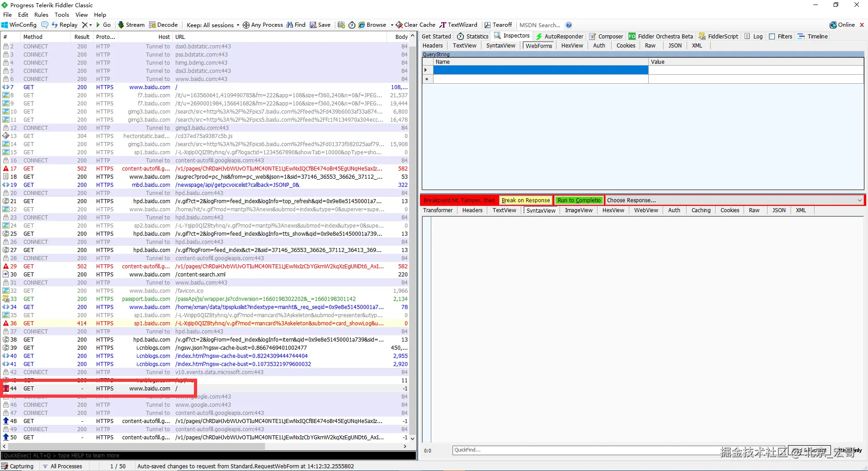Open the Browse dropdown arrow

click(x=392, y=25)
